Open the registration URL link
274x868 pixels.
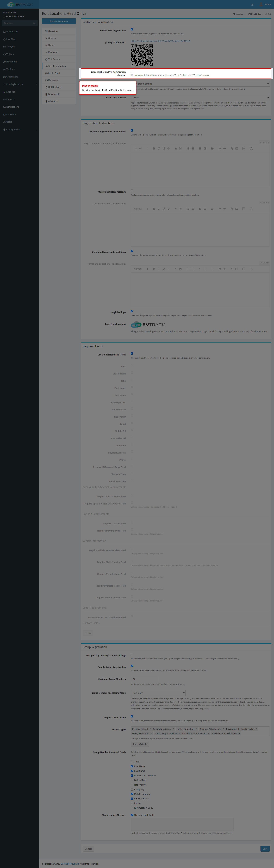pyautogui.click(x=161, y=41)
